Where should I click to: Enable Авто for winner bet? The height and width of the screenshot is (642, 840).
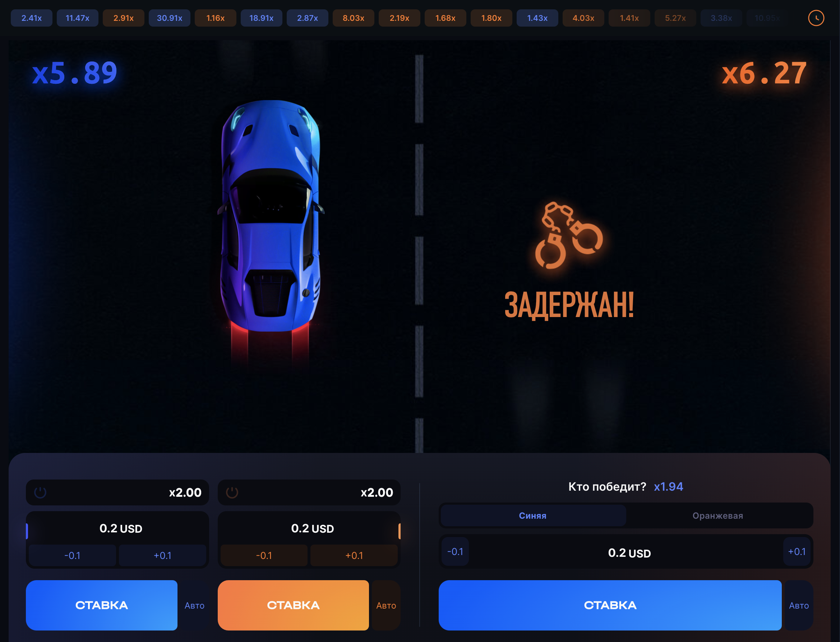(799, 605)
